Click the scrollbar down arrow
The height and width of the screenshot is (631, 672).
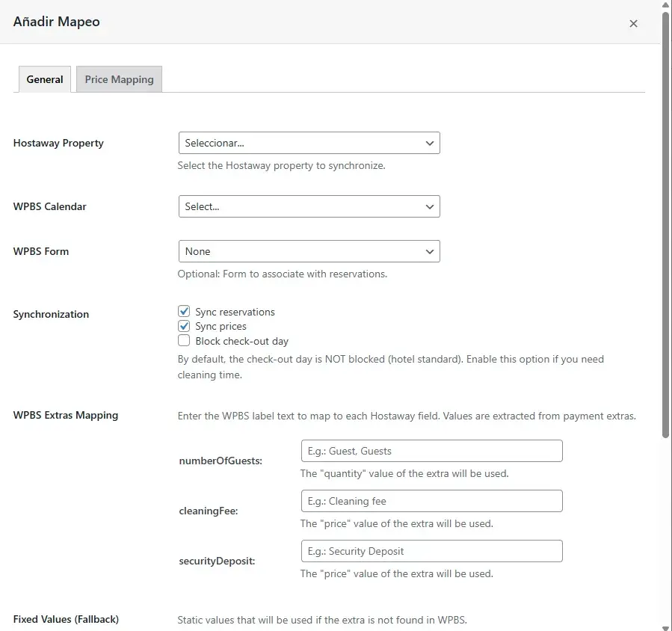[665, 627]
